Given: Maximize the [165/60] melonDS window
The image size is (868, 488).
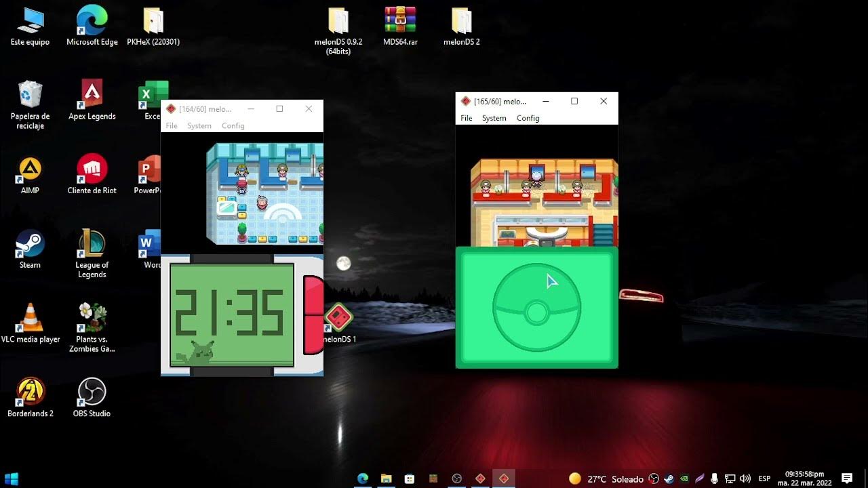Looking at the screenshot, I should point(574,101).
